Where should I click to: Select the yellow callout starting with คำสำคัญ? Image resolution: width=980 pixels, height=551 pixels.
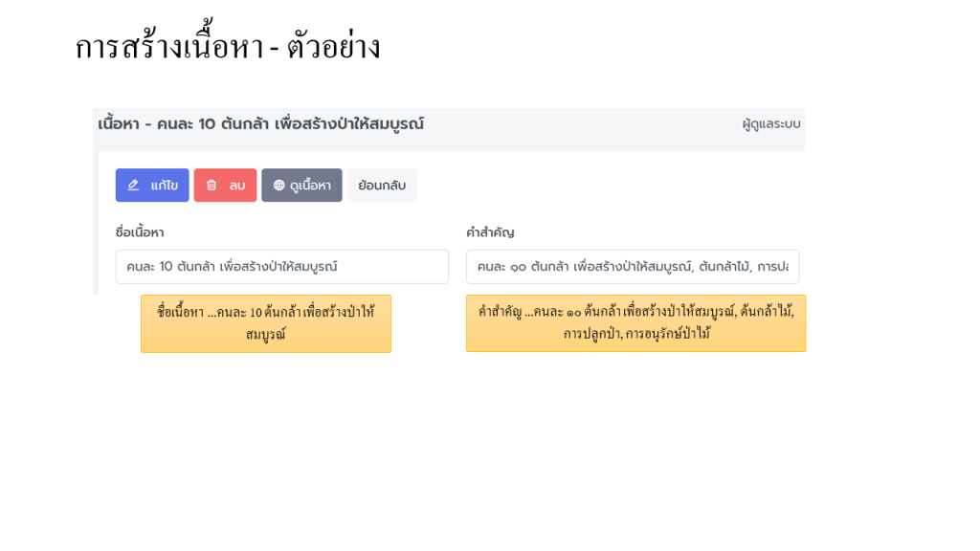[x=635, y=323]
